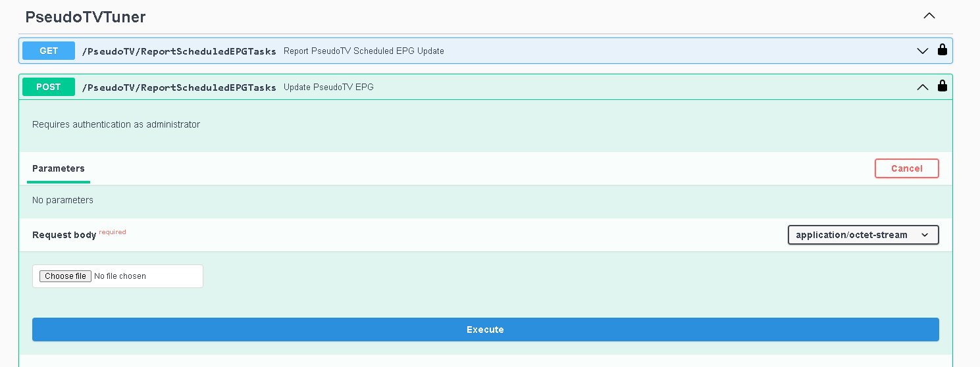
Task: Cancel the try-it-out mode
Action: click(906, 168)
